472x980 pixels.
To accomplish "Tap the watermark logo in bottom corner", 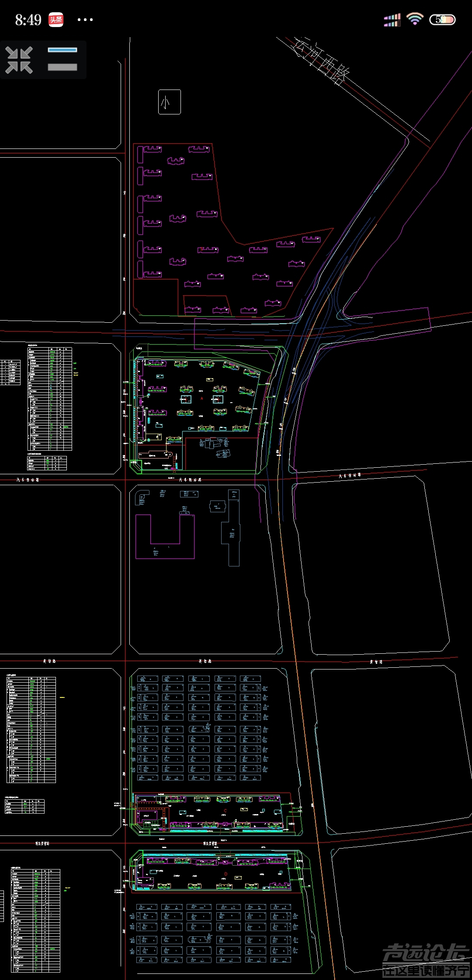I will pyautogui.click(x=426, y=960).
